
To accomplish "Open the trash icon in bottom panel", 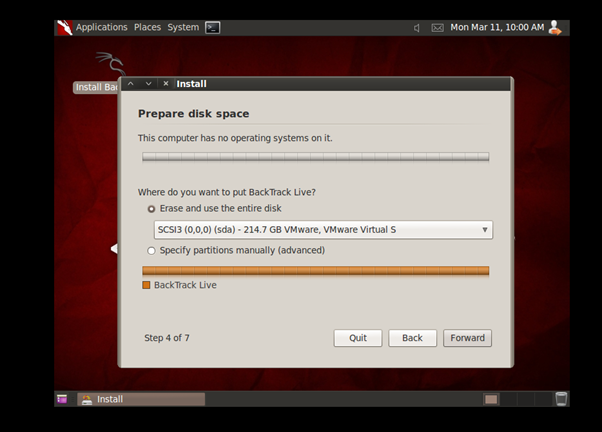I will 561,399.
